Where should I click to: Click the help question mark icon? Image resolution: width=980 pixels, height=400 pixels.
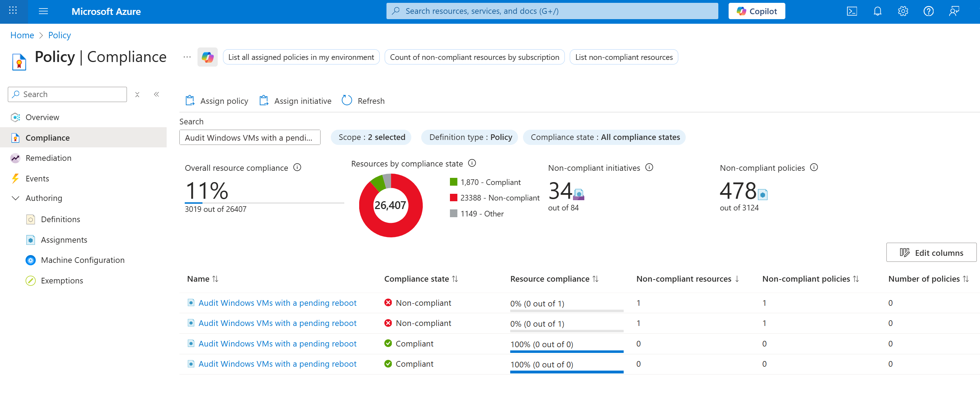(928, 11)
